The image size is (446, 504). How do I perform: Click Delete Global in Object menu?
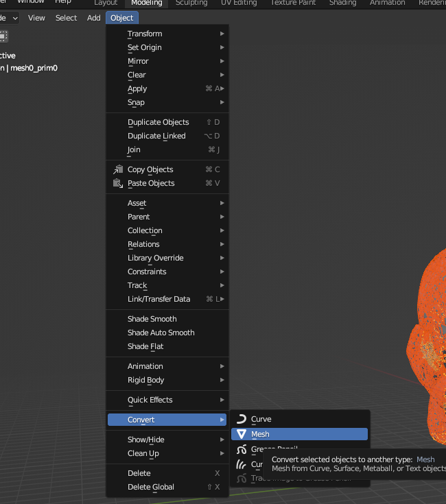151,487
